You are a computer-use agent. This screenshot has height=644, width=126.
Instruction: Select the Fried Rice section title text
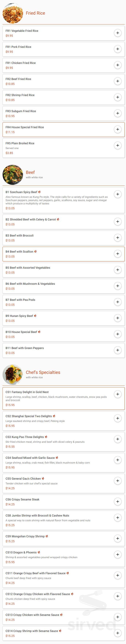coord(36,13)
